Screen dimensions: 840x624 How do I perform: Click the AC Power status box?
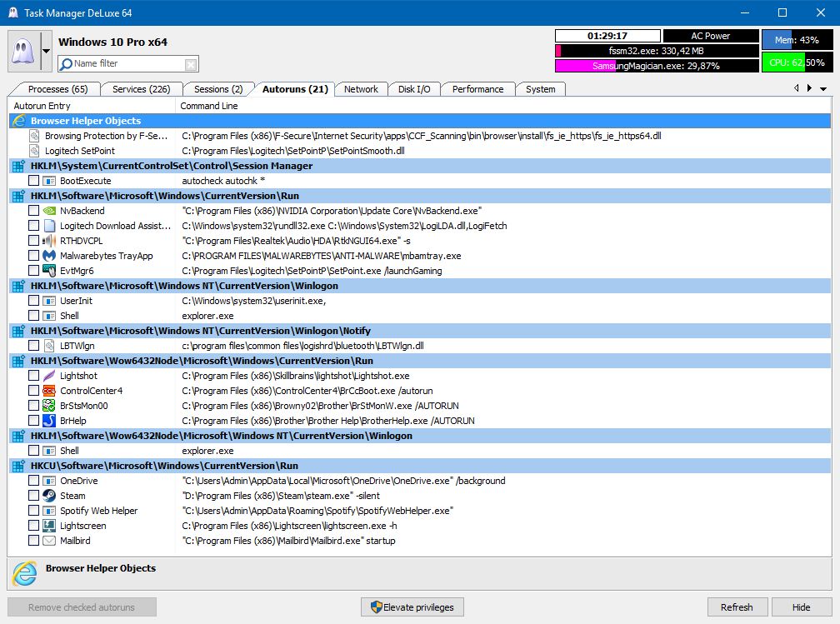(711, 36)
